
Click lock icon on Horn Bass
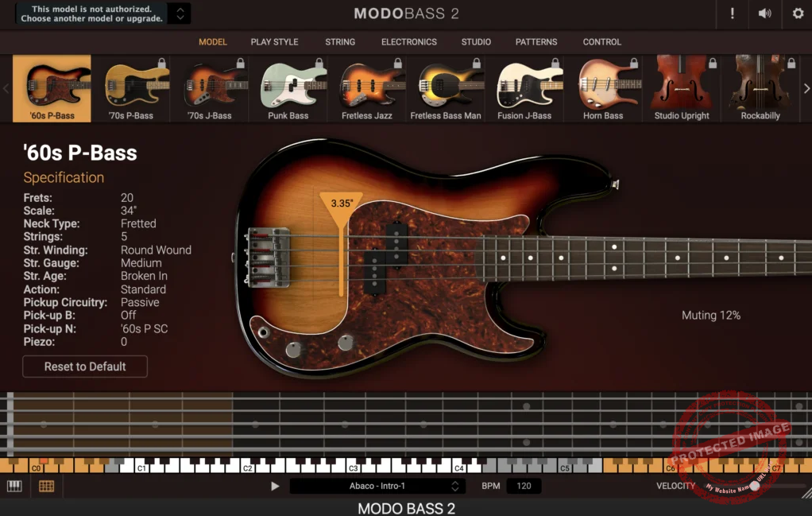tap(634, 63)
